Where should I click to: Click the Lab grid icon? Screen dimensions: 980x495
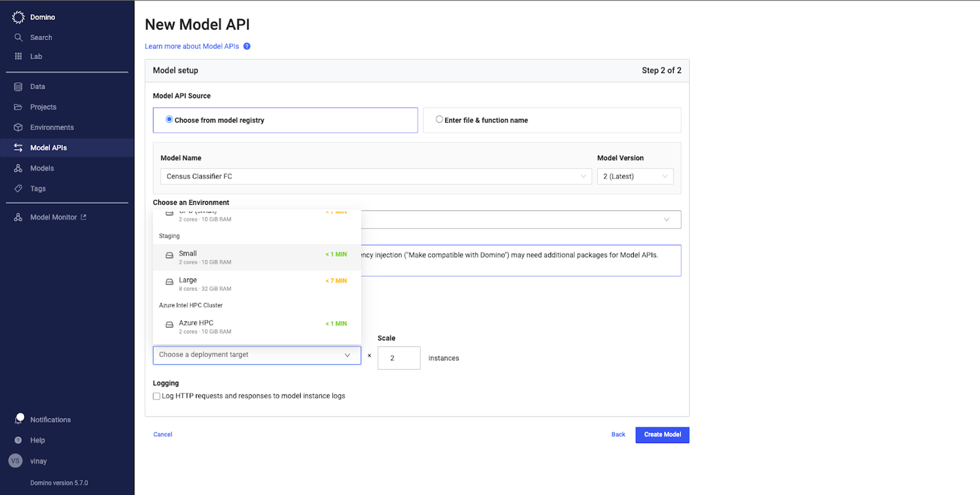(18, 57)
